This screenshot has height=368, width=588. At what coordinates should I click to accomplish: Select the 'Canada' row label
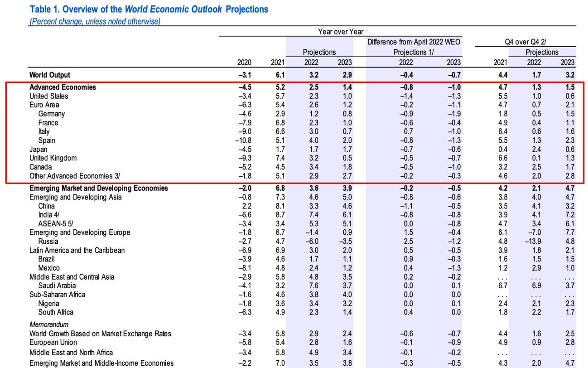[x=40, y=167]
